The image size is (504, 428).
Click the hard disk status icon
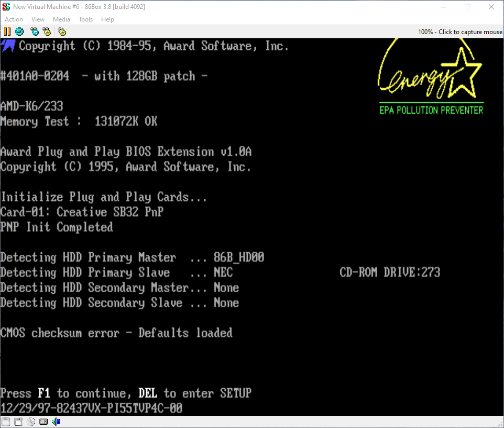coord(43,422)
